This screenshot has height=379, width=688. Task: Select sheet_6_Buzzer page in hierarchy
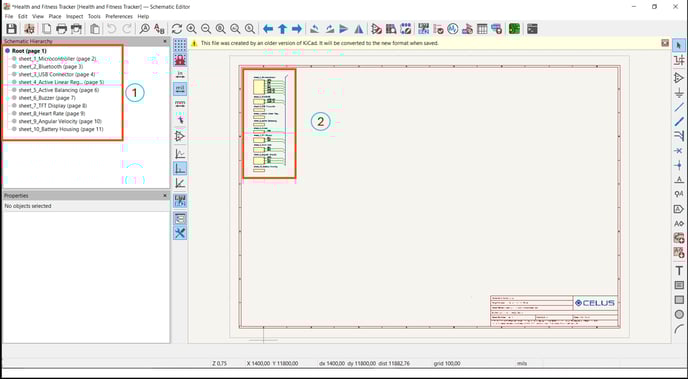coord(47,98)
